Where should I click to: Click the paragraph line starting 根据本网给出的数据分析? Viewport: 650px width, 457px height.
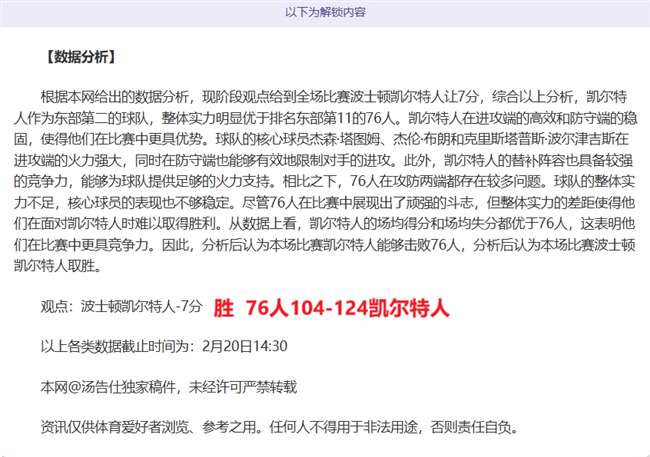pyautogui.click(x=334, y=97)
